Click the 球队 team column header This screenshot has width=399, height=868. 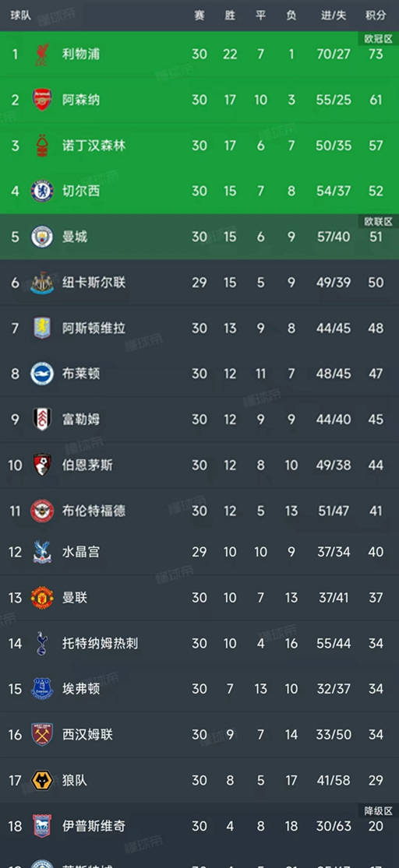[20, 15]
